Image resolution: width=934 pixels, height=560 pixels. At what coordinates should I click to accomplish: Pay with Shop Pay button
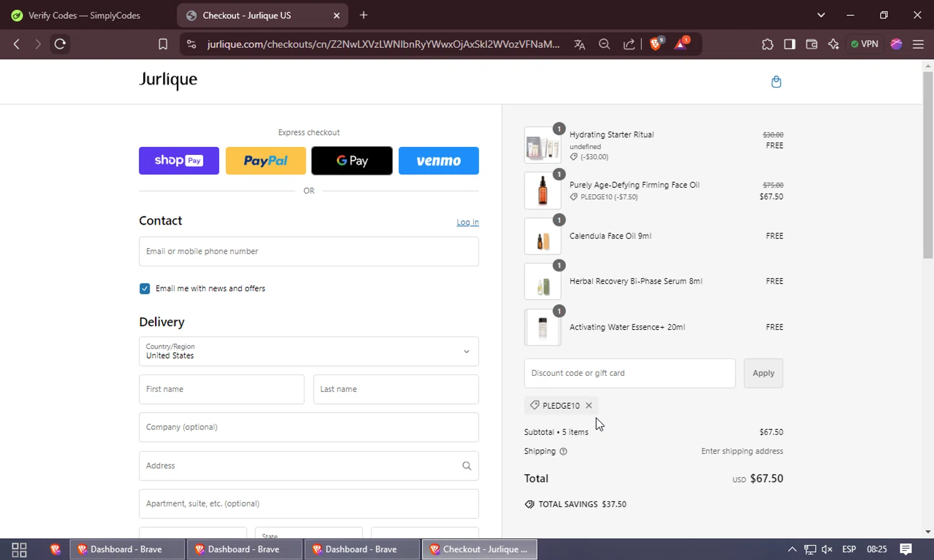pyautogui.click(x=179, y=161)
